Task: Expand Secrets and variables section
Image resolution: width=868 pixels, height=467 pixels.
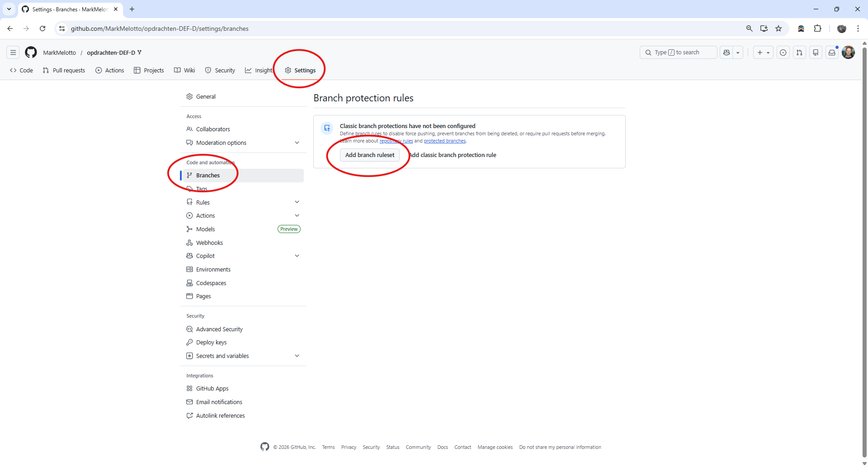Action: [x=243, y=356]
